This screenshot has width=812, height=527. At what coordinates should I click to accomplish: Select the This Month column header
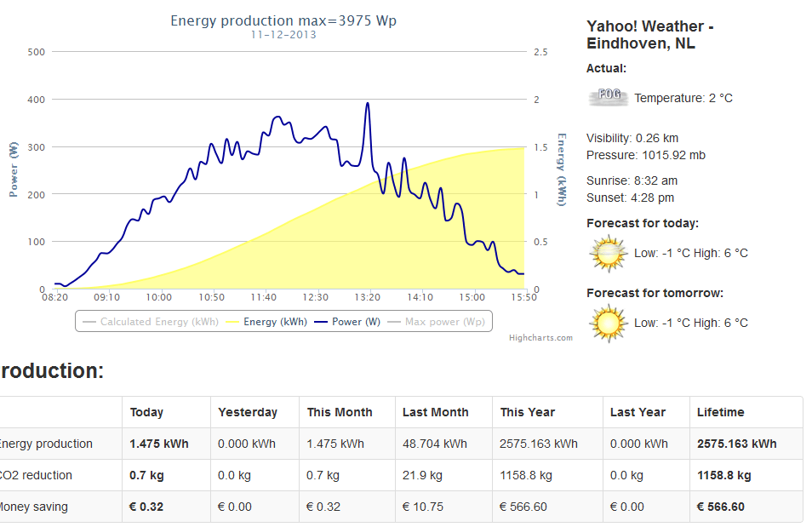coord(340,412)
